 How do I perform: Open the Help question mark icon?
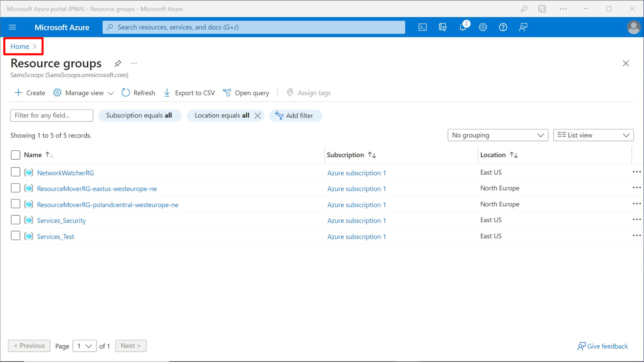pyautogui.click(x=503, y=27)
